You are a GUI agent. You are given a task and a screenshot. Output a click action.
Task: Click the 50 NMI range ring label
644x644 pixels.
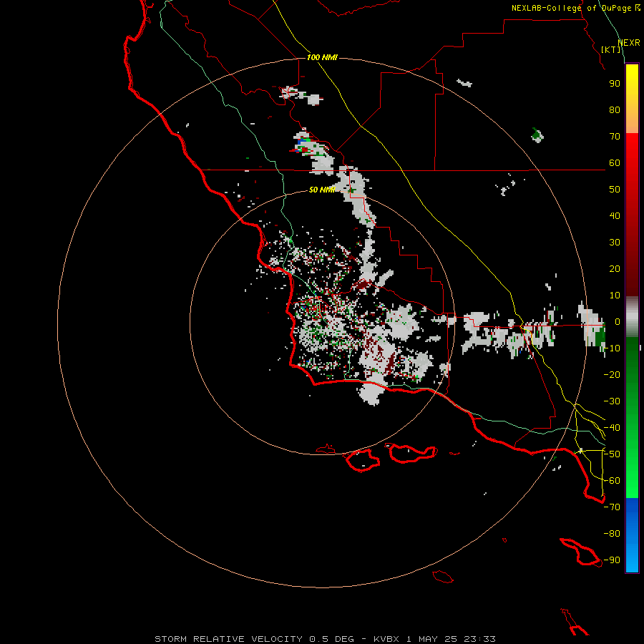[x=322, y=190]
